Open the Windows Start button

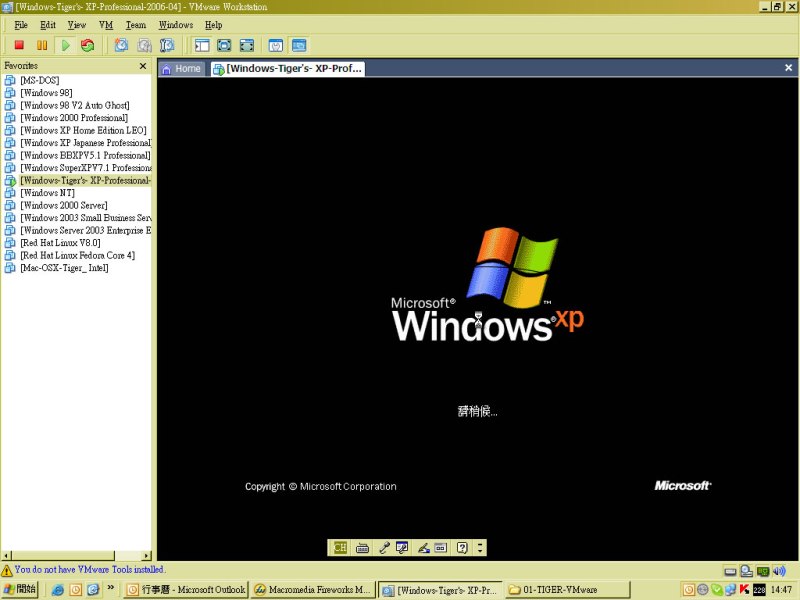coord(20,589)
